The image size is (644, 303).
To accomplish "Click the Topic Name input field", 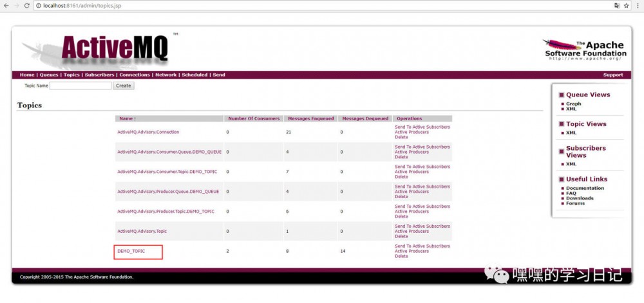I will pos(80,86).
